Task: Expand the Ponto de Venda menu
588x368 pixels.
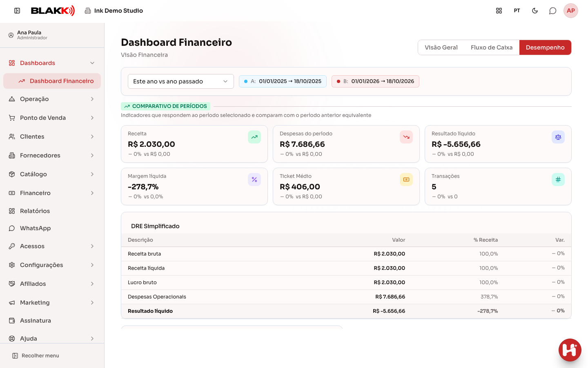Action: [52, 118]
